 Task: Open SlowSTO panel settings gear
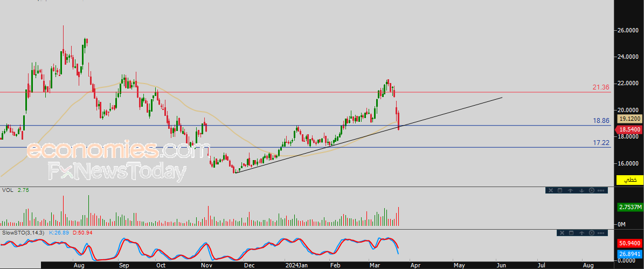coord(591,233)
